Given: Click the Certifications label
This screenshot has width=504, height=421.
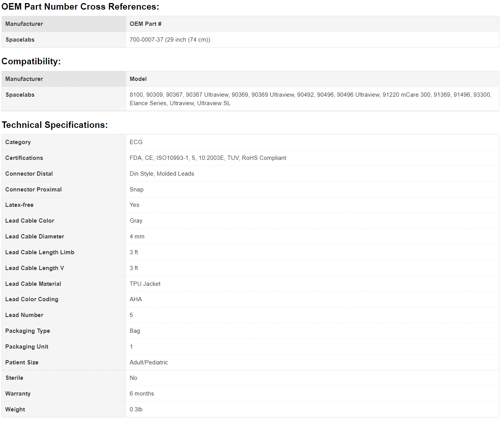Looking at the screenshot, I should [24, 158].
